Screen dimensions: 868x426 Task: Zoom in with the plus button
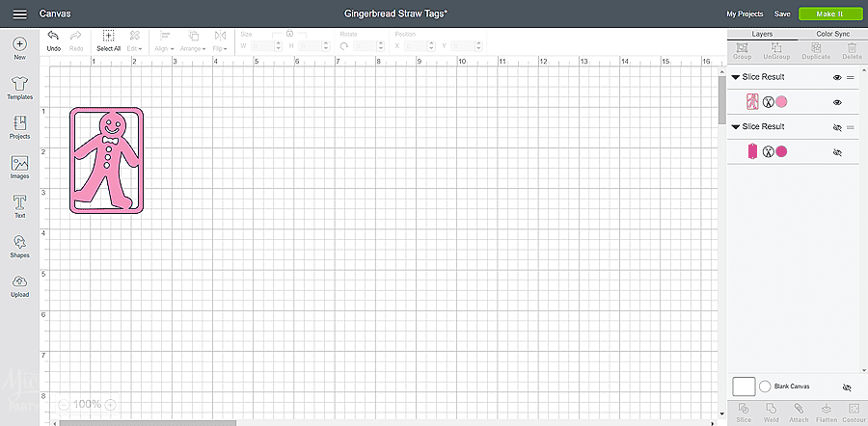click(111, 405)
